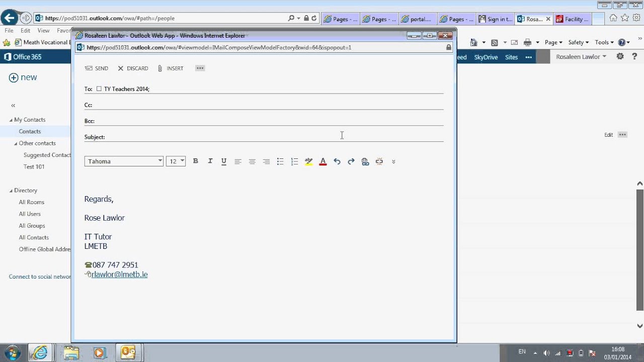Create a new contact with new button
The image size is (644, 362).
click(x=23, y=77)
